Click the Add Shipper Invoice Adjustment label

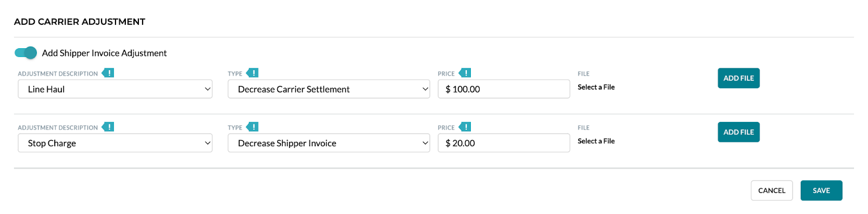(x=104, y=53)
